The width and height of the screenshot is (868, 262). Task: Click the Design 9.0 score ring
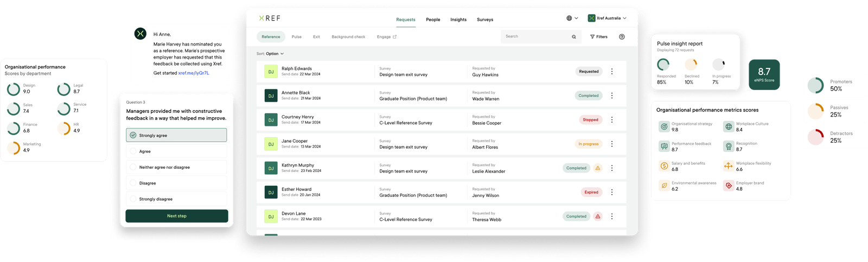[x=14, y=89]
